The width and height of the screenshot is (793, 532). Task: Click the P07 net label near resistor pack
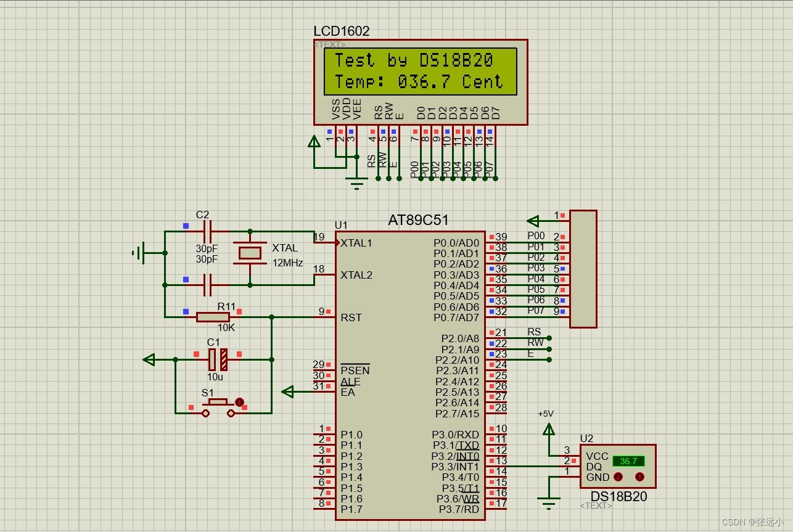(x=536, y=310)
